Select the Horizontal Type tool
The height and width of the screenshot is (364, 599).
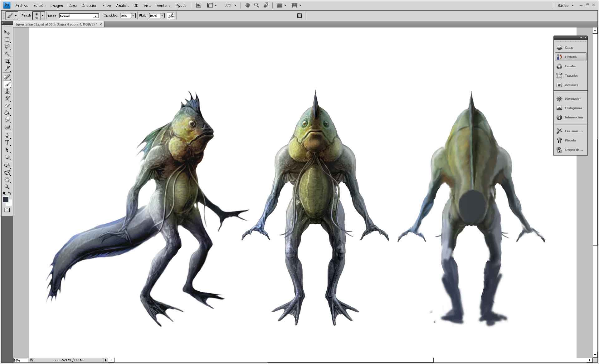(7, 142)
